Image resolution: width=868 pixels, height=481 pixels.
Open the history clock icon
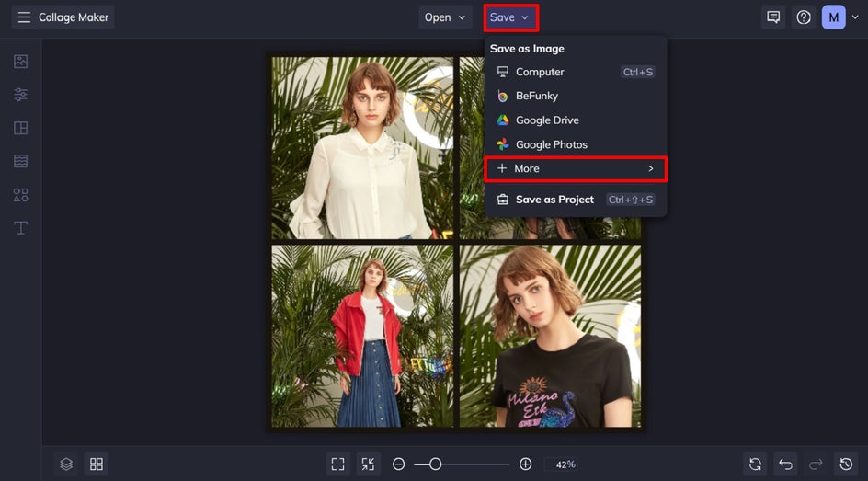pyautogui.click(x=846, y=464)
